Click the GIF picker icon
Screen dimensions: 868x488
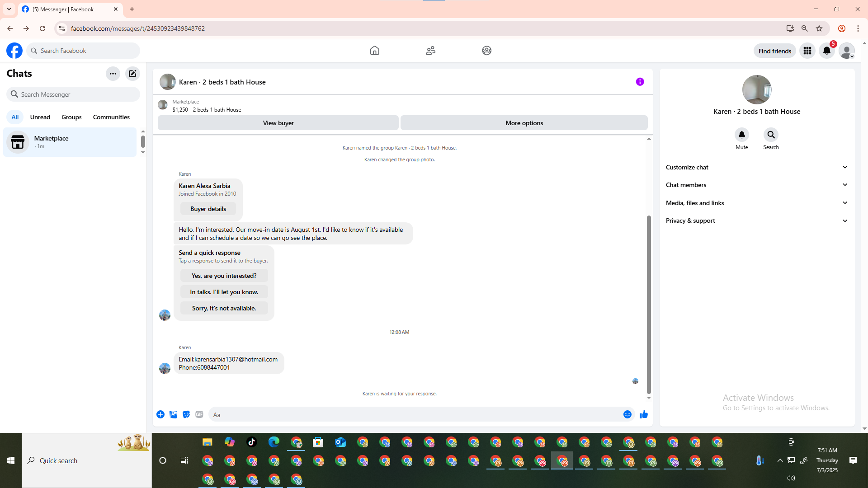pos(199,414)
